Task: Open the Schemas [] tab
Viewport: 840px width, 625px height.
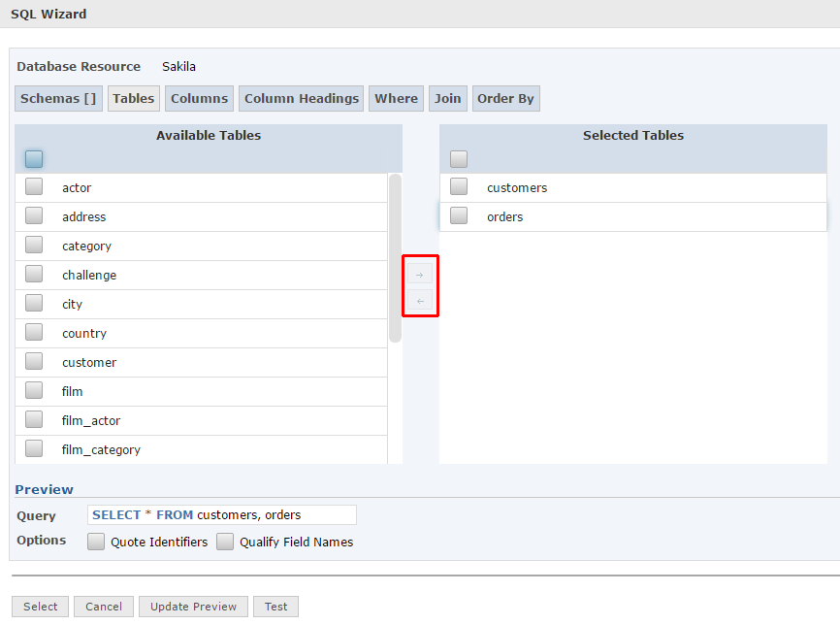Action: 58,98
